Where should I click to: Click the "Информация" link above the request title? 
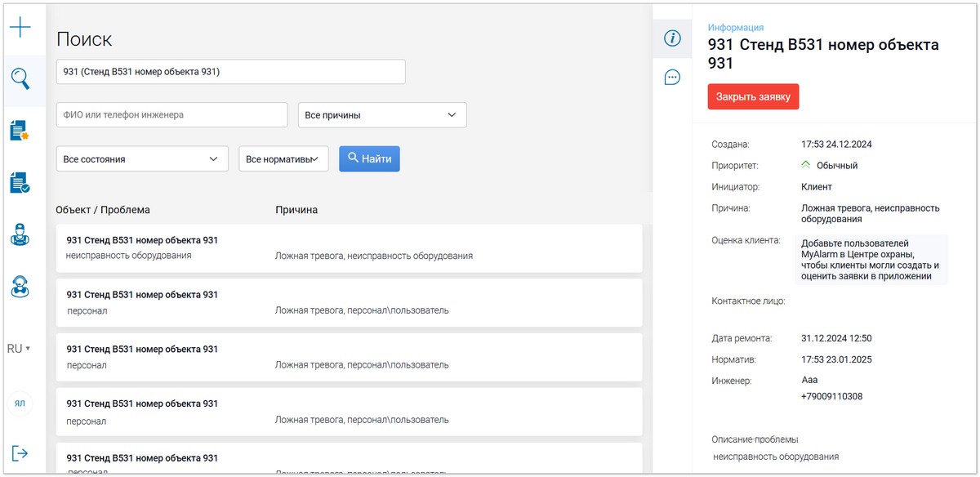pyautogui.click(x=736, y=28)
